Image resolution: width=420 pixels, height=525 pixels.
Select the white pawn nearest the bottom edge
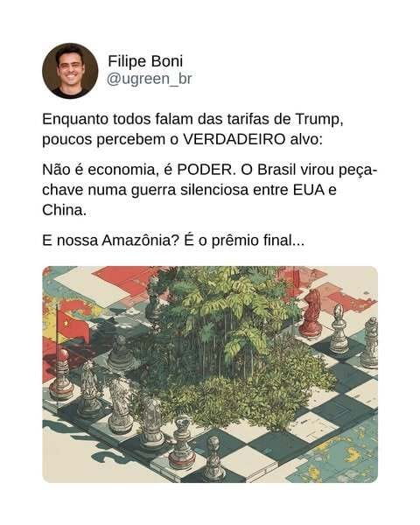pyautogui.click(x=214, y=458)
